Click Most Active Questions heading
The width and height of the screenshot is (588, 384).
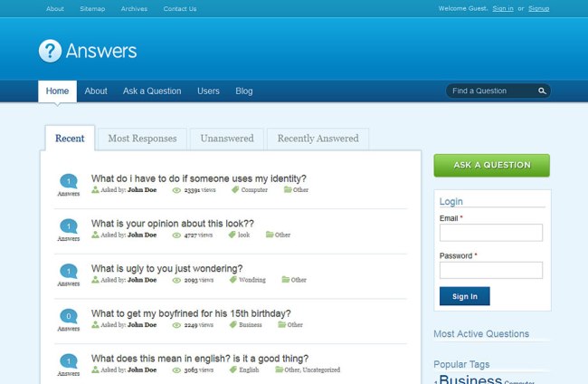click(481, 333)
